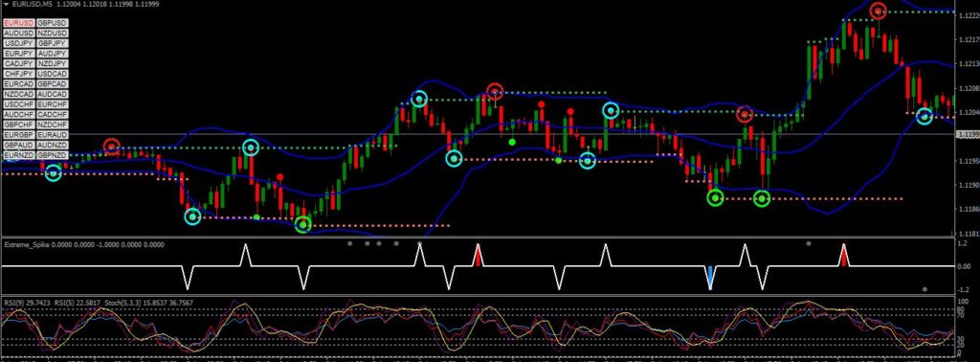Select the USDCHF pair
The height and width of the screenshot is (362, 980).
pos(19,103)
